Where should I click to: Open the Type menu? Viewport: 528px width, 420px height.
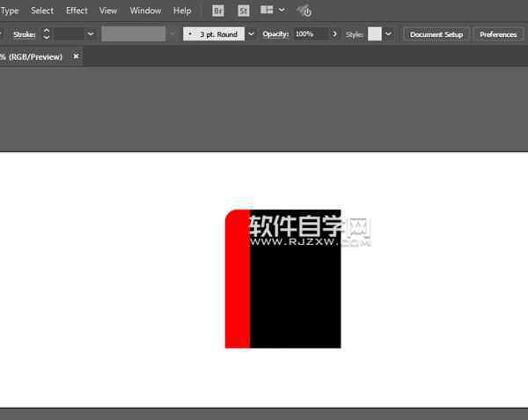point(10,11)
